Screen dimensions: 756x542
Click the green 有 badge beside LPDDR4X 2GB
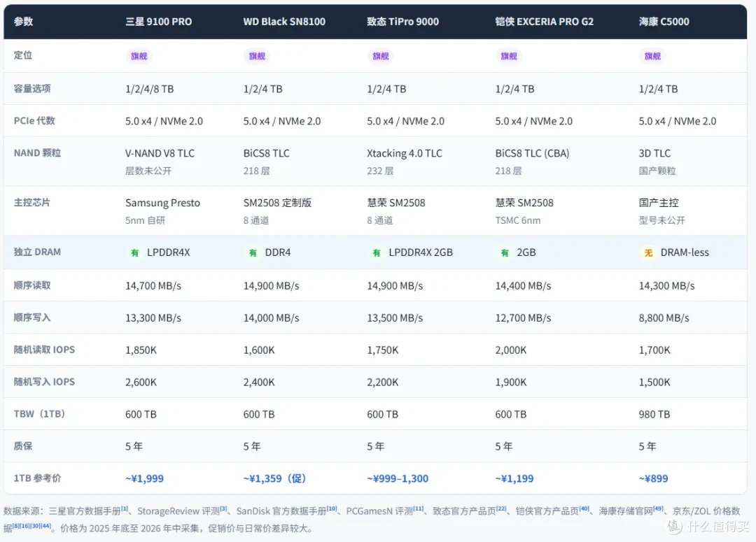pyautogui.click(x=377, y=252)
